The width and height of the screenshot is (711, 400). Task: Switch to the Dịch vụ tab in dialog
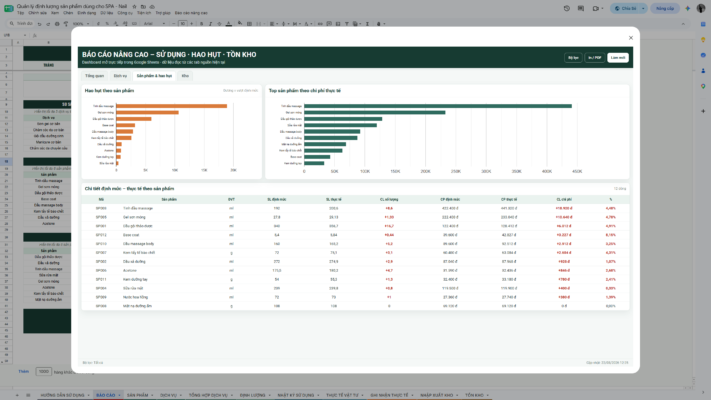[x=120, y=76]
